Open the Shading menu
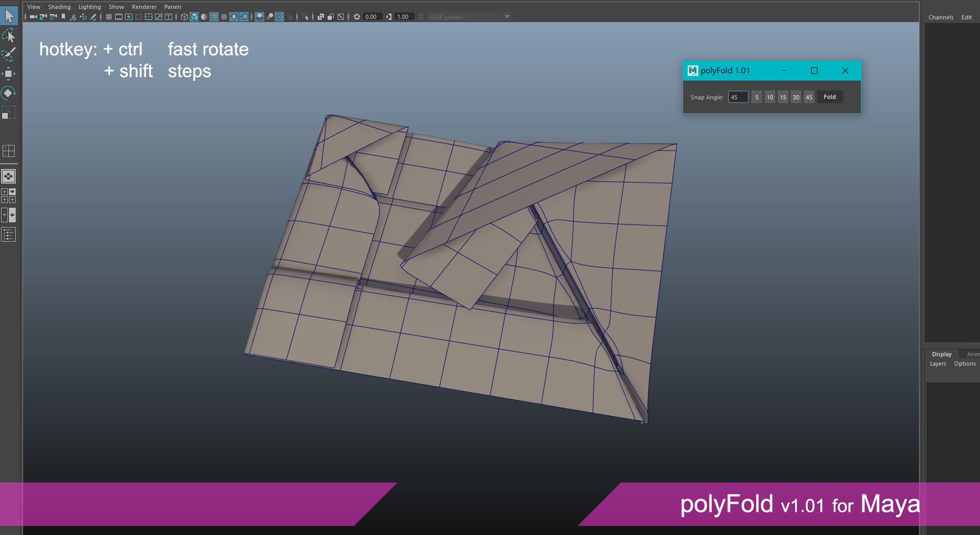 point(59,7)
